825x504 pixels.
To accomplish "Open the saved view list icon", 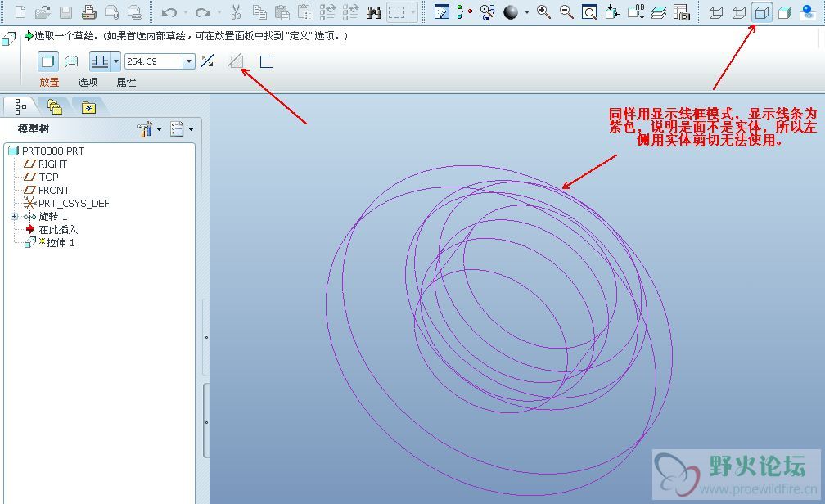I will (636, 11).
